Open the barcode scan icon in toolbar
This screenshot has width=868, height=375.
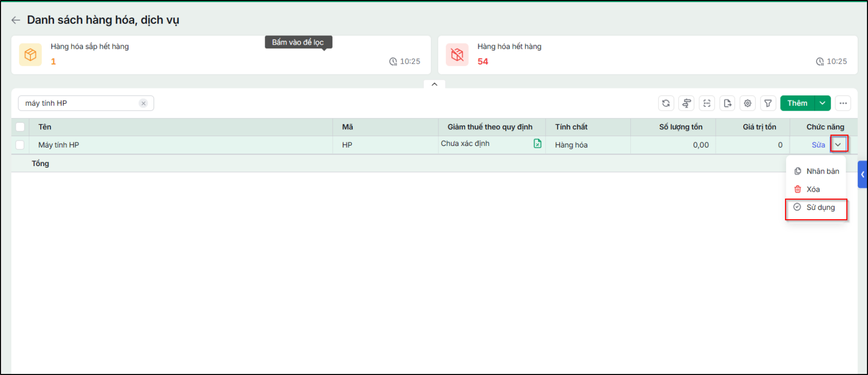pyautogui.click(x=707, y=103)
